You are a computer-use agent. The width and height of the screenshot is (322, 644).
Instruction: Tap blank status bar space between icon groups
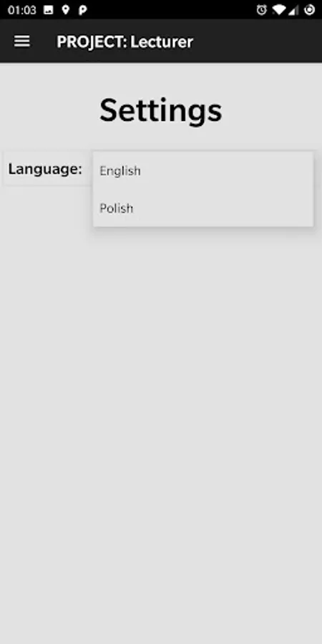click(172, 10)
